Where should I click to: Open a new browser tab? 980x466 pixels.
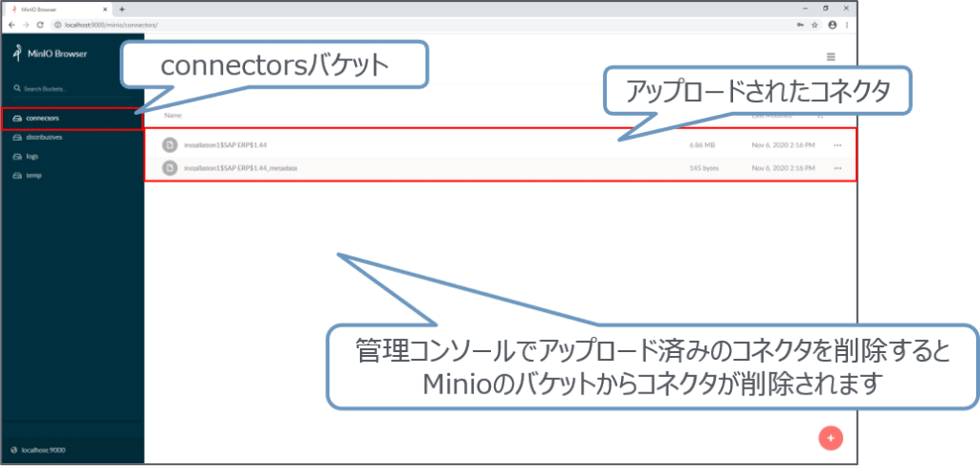click(122, 9)
